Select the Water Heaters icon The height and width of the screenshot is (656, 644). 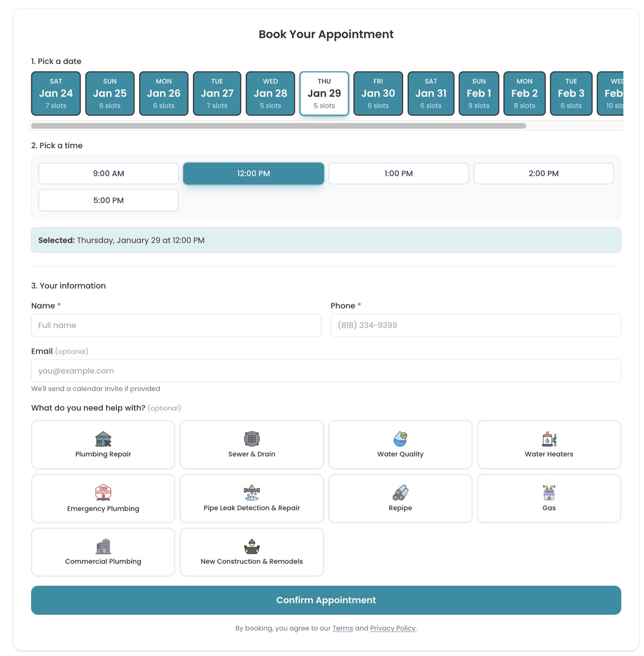[549, 439]
